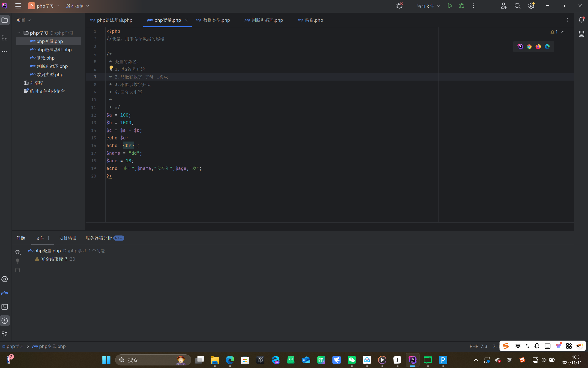
Task: Switch to the 项目错误 tab
Action: [x=68, y=238]
